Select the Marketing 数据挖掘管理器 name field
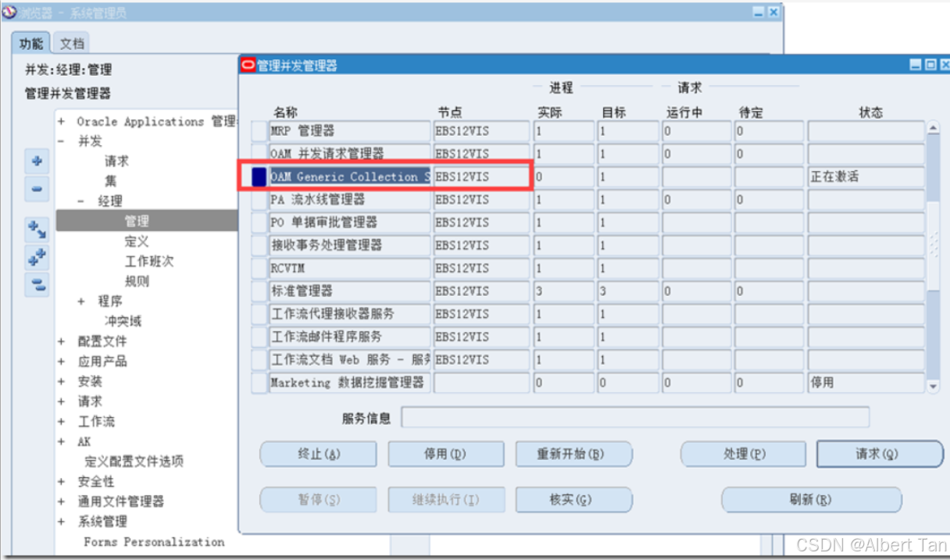Image resolution: width=950 pixels, height=560 pixels. click(349, 383)
